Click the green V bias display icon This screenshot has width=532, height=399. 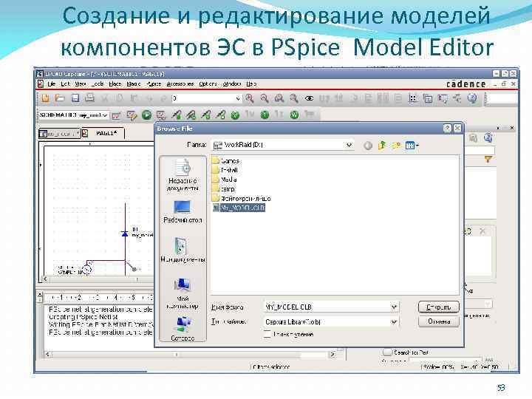(235, 115)
